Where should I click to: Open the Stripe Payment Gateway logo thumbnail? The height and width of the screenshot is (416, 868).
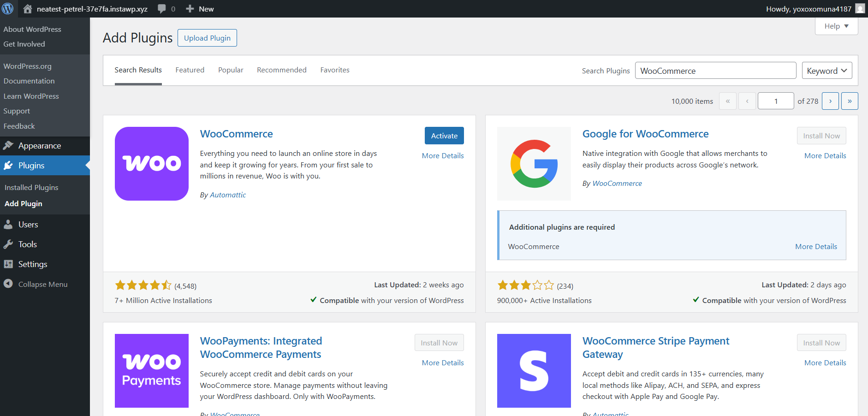point(534,371)
